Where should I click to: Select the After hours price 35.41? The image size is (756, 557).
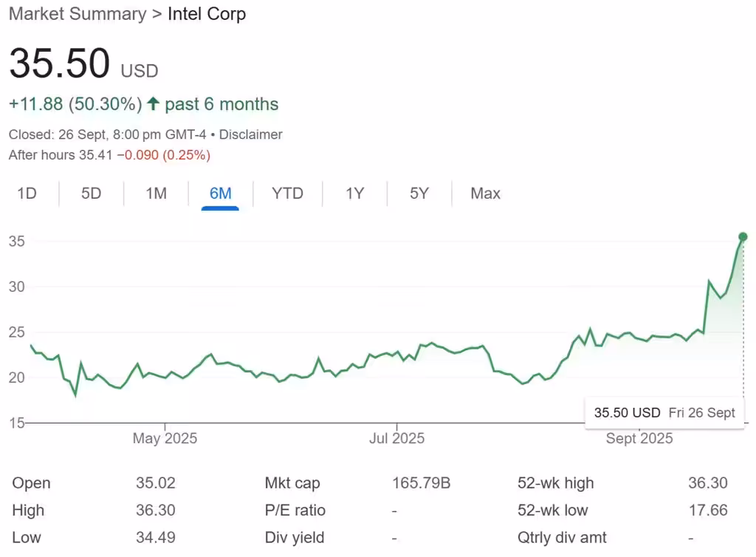coord(96,155)
